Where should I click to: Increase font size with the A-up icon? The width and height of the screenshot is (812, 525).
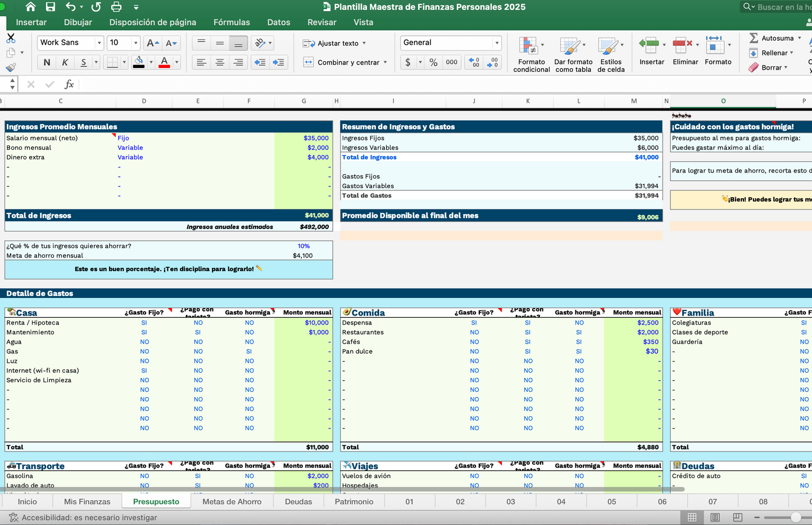click(x=152, y=43)
